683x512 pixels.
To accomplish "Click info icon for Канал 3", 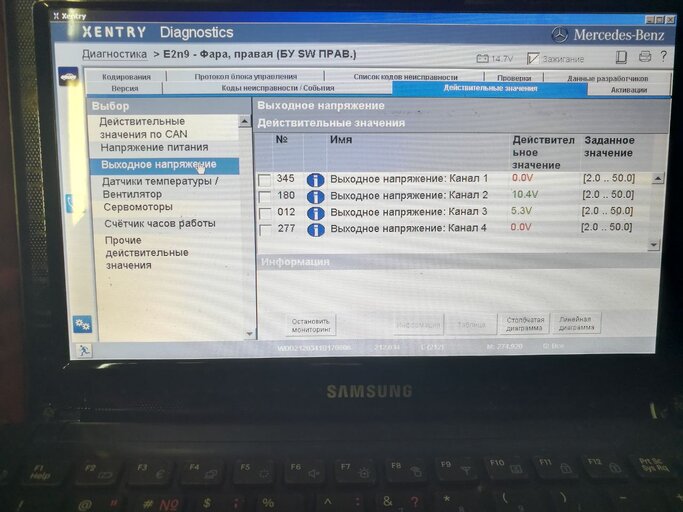I will (x=315, y=213).
